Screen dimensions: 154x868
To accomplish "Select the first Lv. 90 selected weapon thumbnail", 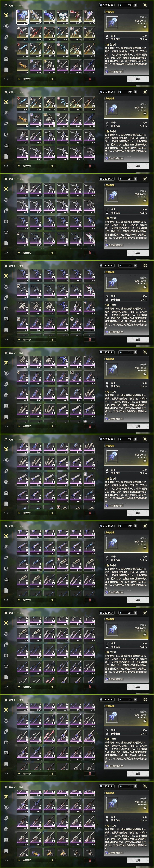I will 23,17.
